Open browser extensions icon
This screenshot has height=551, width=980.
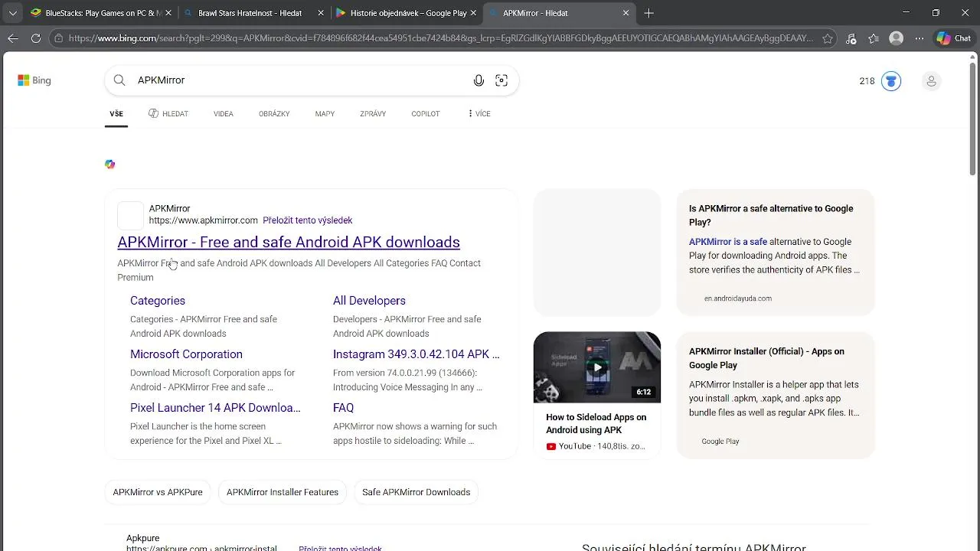tap(851, 38)
